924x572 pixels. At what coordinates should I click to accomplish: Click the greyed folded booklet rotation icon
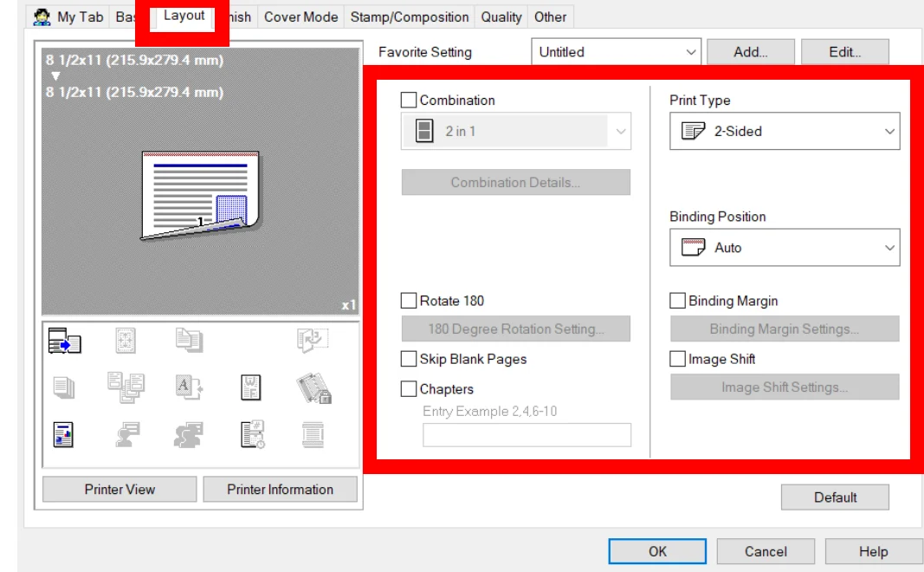click(x=313, y=341)
